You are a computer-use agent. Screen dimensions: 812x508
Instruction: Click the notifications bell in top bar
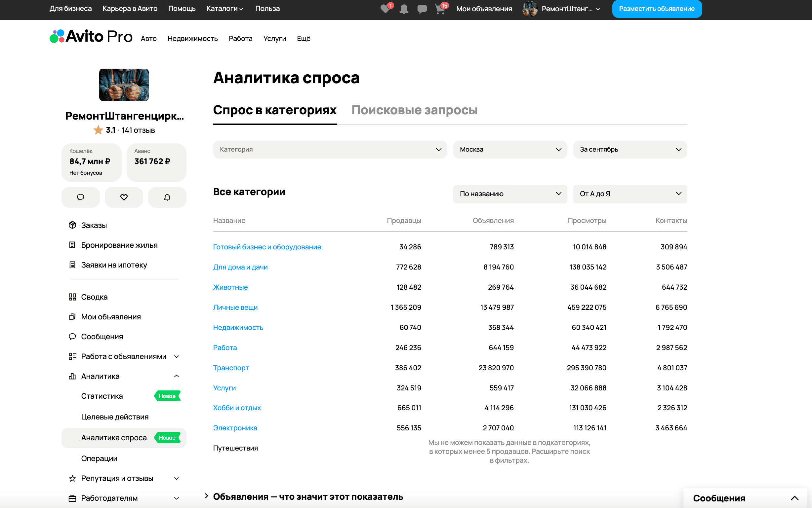(404, 9)
